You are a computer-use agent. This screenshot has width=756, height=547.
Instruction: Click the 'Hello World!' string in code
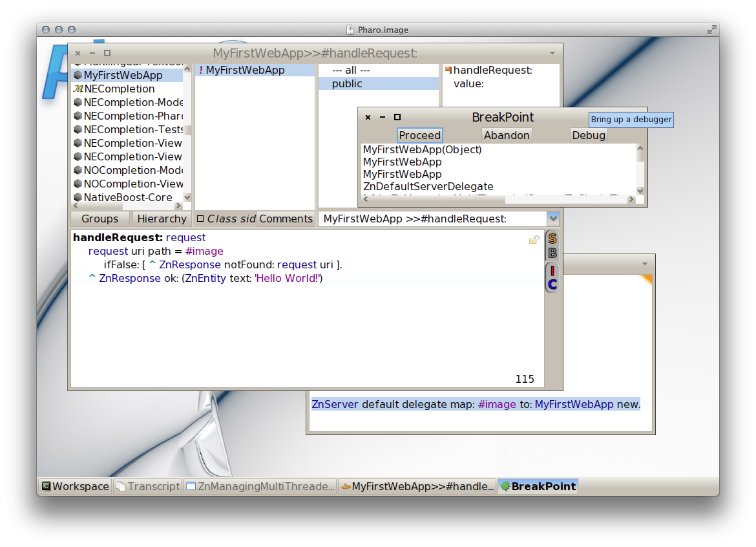tap(288, 278)
